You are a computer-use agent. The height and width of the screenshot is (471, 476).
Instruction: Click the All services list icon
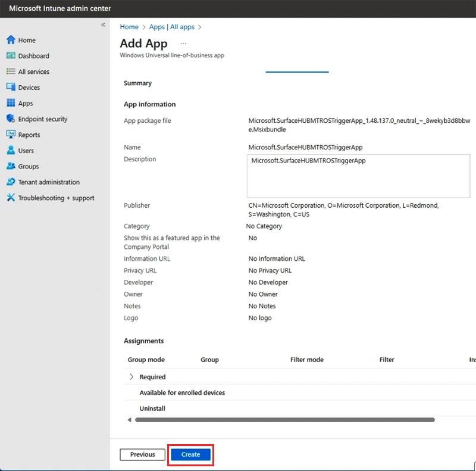click(11, 71)
